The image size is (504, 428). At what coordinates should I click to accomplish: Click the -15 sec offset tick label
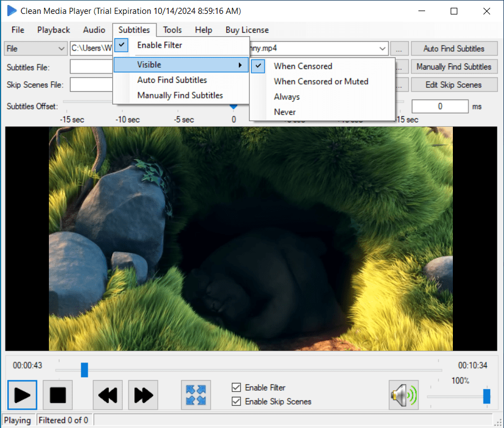coord(72,120)
